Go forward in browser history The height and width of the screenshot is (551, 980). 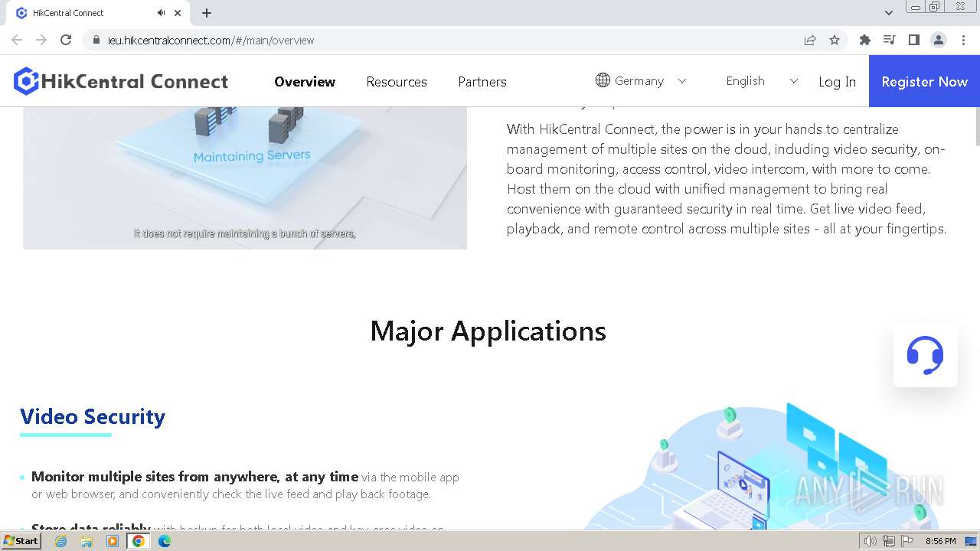point(41,40)
